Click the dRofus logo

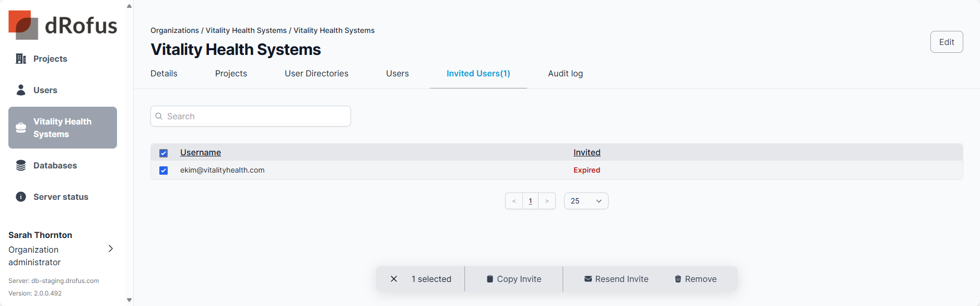[x=63, y=25]
